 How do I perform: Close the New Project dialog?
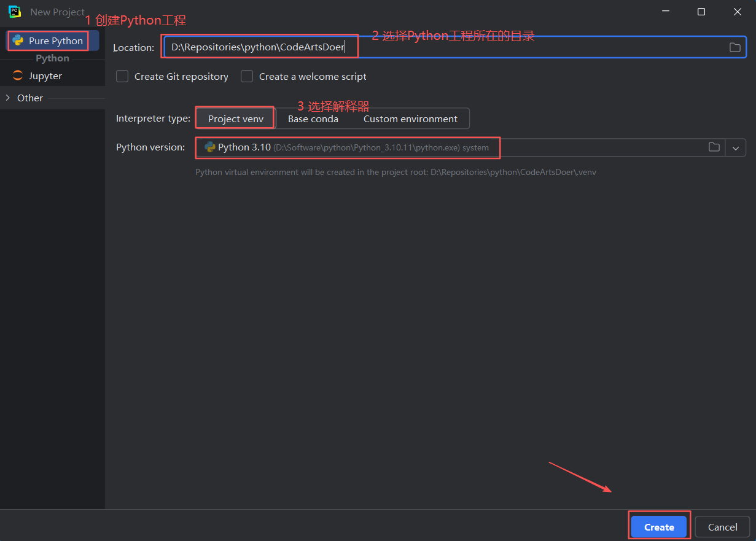click(738, 12)
